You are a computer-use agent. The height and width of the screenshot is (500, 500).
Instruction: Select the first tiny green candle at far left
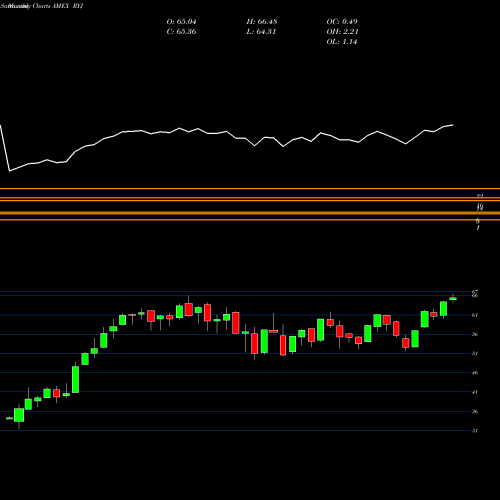(9, 418)
